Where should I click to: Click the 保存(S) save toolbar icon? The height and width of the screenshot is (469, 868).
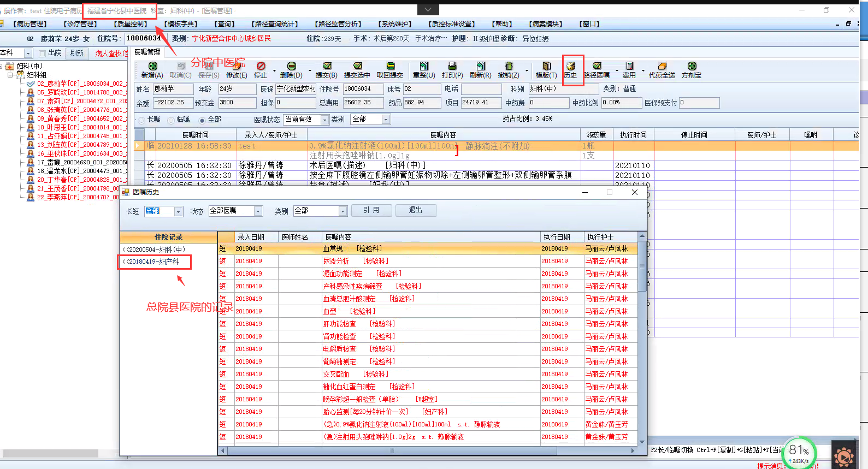(209, 66)
